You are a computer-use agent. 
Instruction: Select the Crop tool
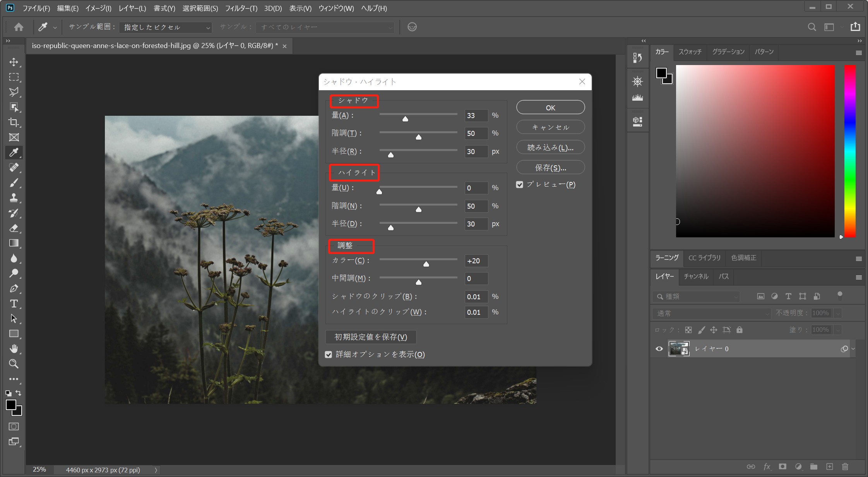pos(14,122)
